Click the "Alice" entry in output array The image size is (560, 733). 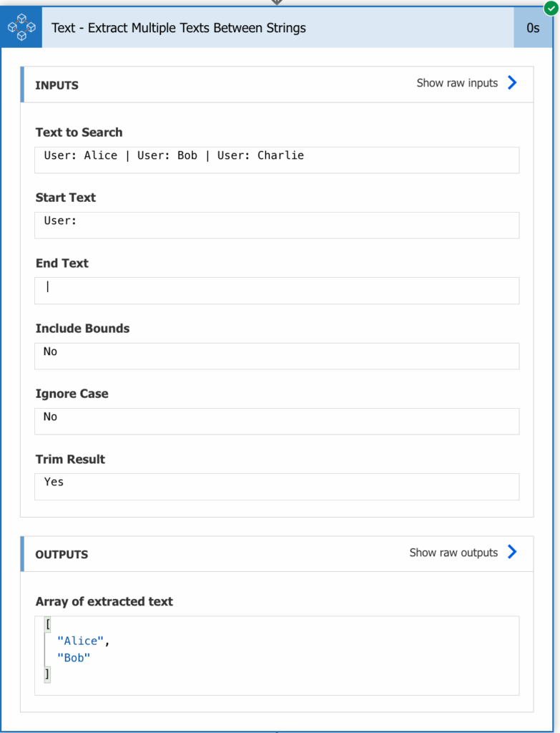tap(80, 641)
